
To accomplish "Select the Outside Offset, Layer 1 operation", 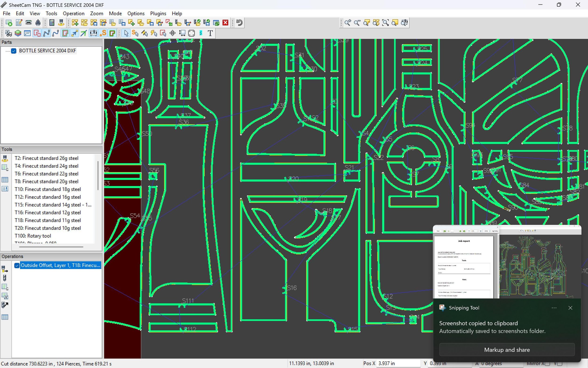I will point(60,265).
